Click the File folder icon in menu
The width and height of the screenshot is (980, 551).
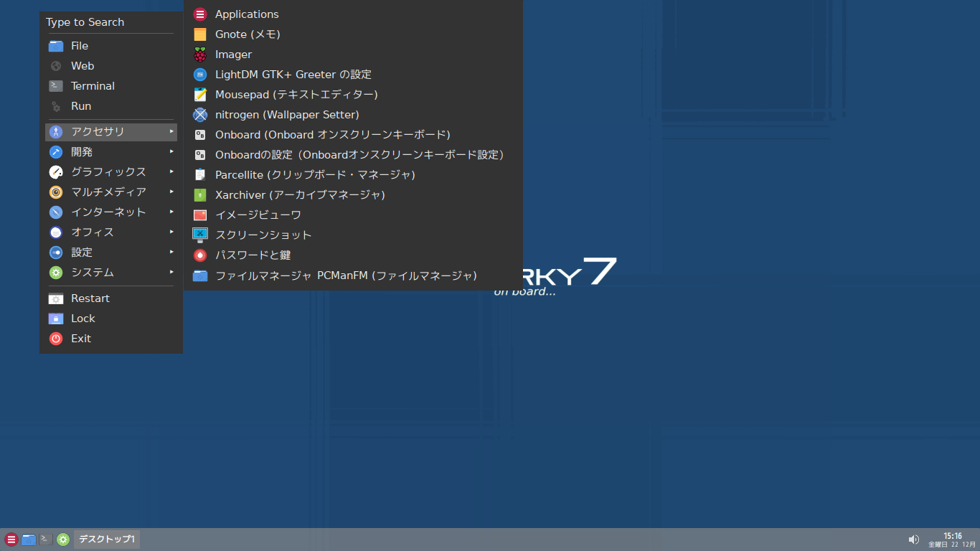point(56,46)
